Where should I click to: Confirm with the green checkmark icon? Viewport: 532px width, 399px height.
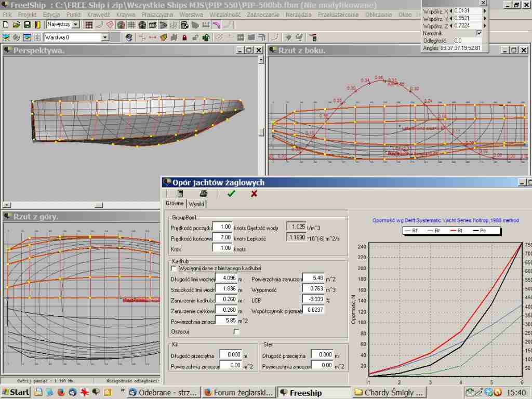tap(231, 194)
